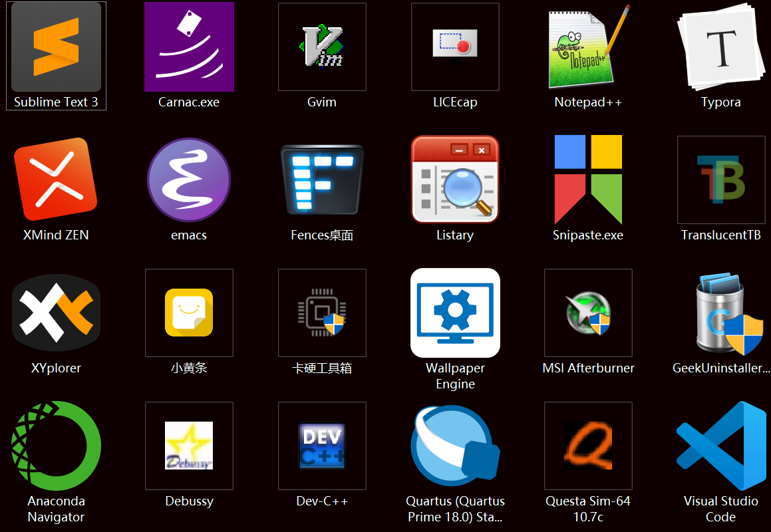Select the MSI Afterburner icon

point(588,313)
